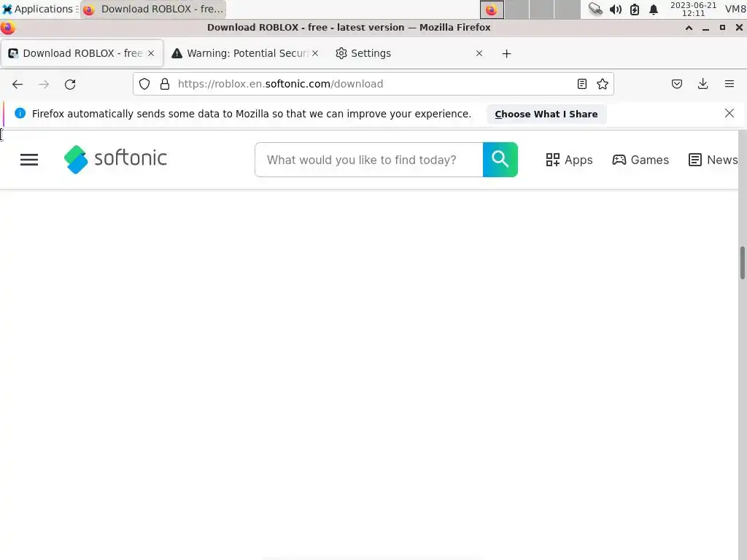Close the Warning tab
The width and height of the screenshot is (747, 560).
pyautogui.click(x=315, y=53)
